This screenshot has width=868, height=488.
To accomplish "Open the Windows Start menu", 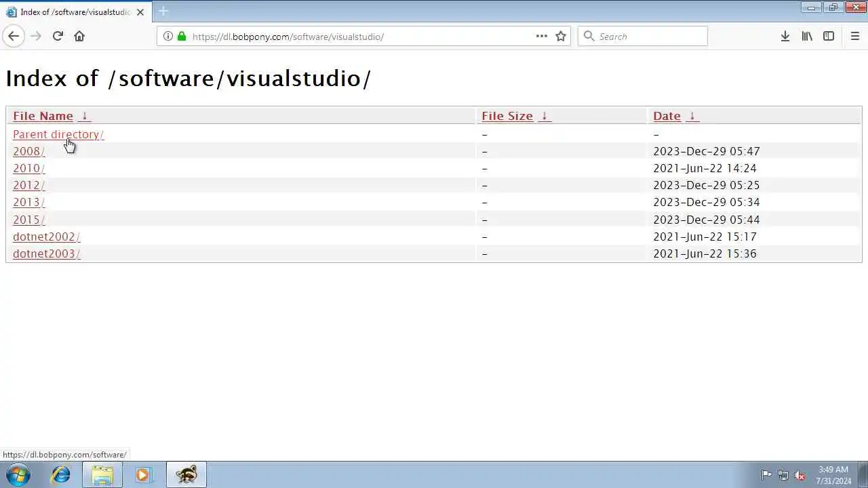I will (x=18, y=474).
